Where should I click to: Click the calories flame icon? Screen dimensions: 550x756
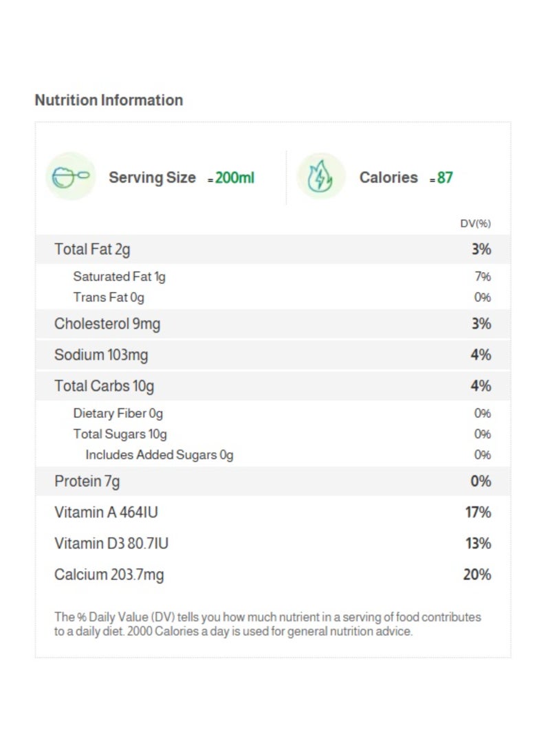click(x=320, y=177)
